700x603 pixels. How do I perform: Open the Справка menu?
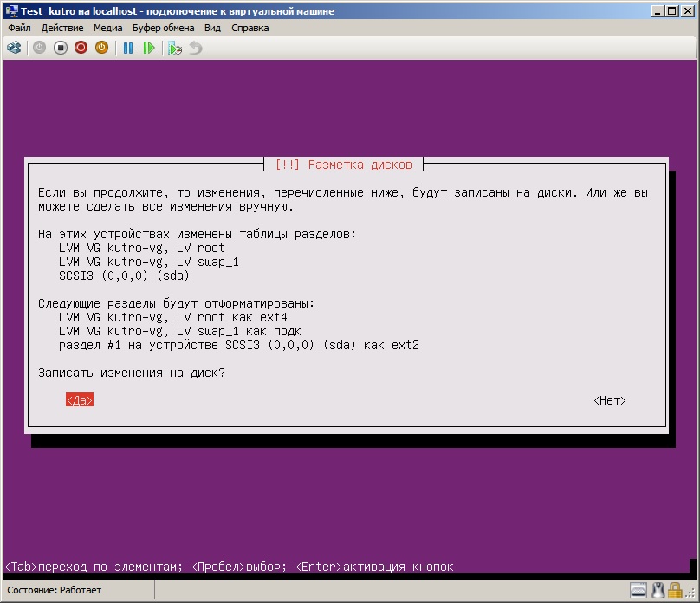(x=250, y=28)
